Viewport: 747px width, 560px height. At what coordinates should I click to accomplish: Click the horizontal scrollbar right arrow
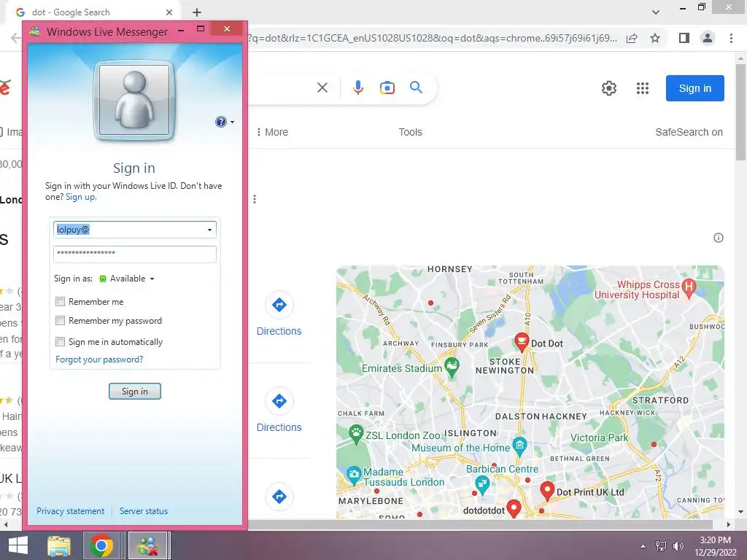coord(729,524)
